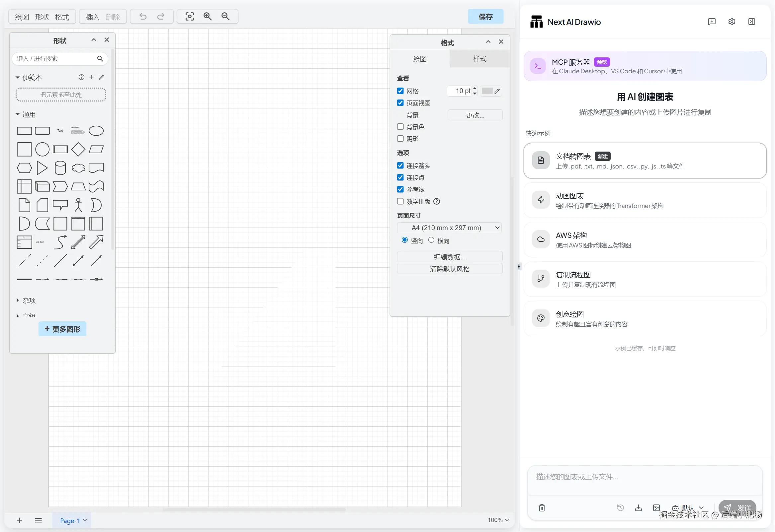Open the A4 page size dropdown

pos(449,228)
